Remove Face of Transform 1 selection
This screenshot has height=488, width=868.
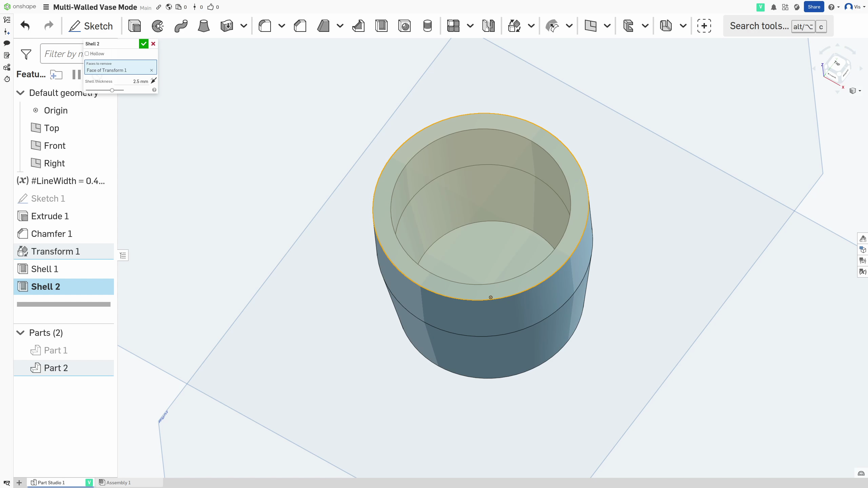pos(152,70)
